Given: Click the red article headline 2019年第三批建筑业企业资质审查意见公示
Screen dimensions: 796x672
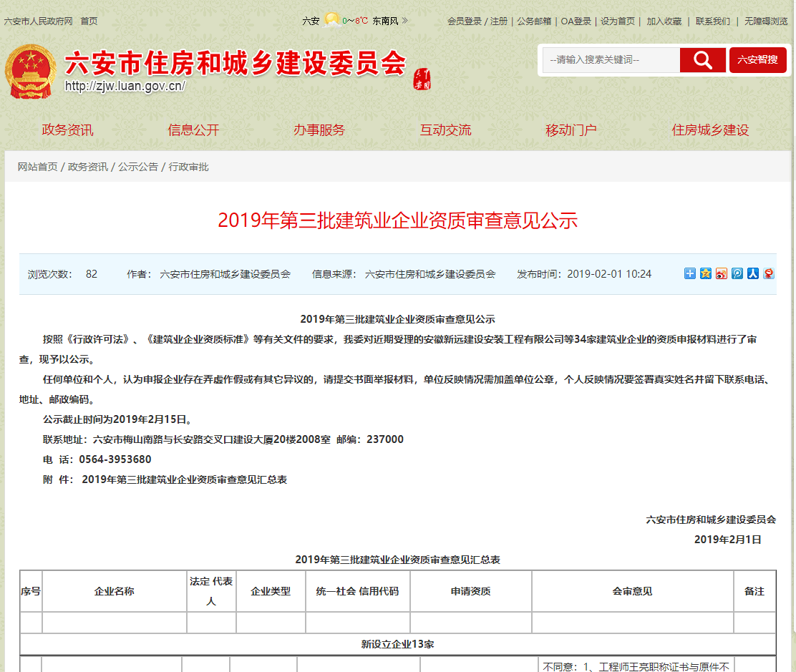Looking at the screenshot, I should click(398, 220).
